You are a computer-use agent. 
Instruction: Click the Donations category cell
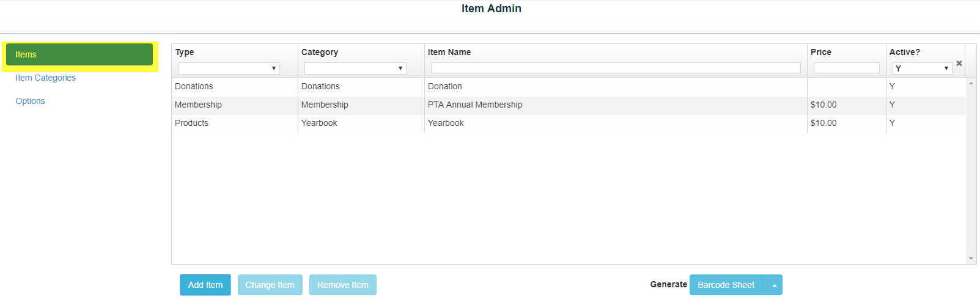point(361,87)
